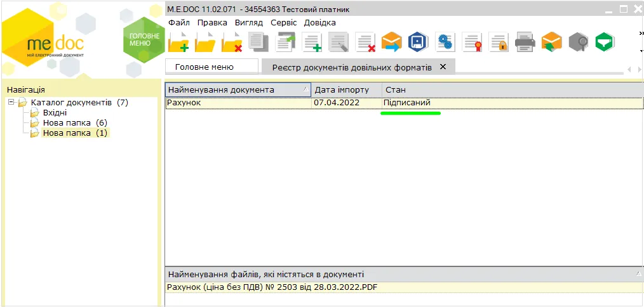
Task: Click the delete document icon with red X
Action: [365, 41]
